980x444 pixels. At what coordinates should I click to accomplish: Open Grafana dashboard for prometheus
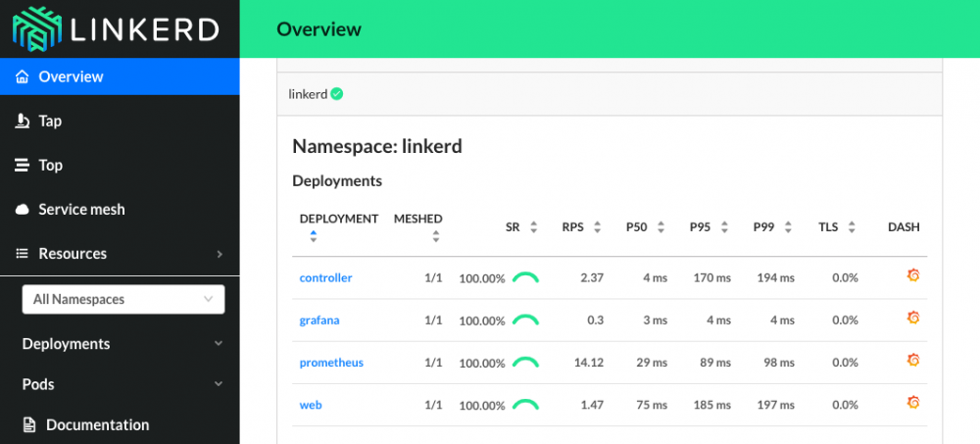[912, 361]
